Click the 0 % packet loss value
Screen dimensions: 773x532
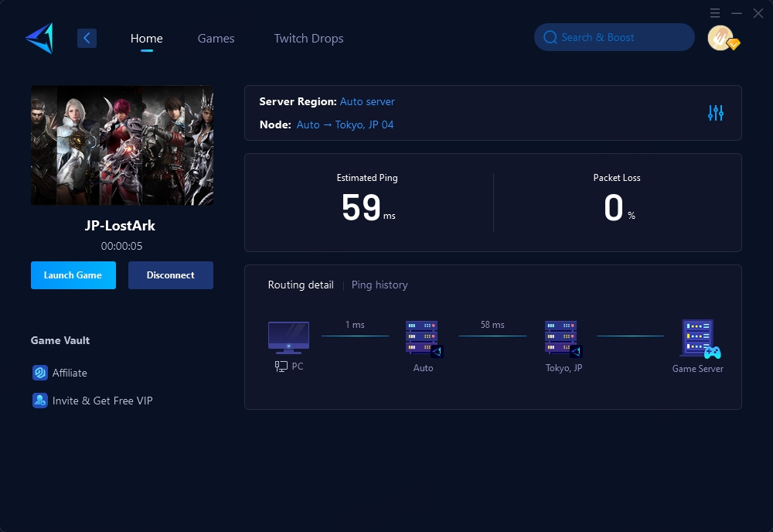pos(619,207)
